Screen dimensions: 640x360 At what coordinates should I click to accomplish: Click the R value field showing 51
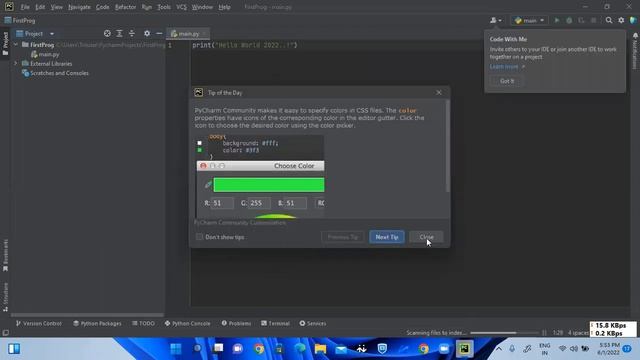pos(222,203)
